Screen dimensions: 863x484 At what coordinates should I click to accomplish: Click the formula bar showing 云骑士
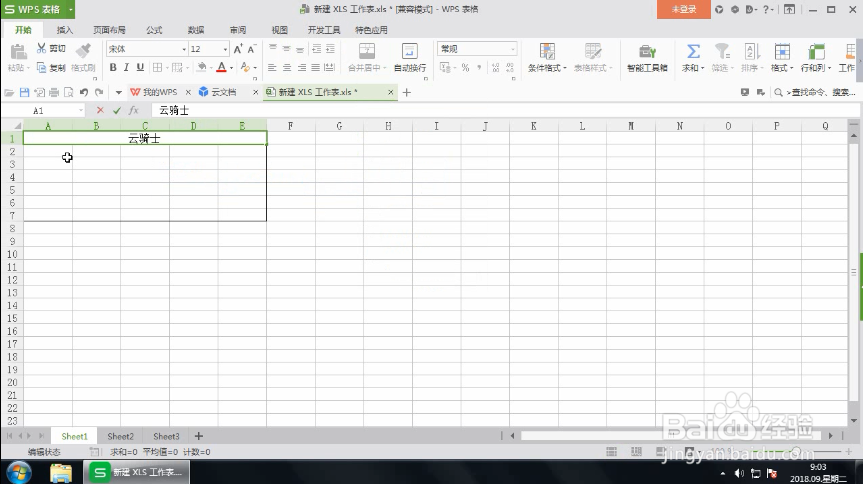point(504,110)
